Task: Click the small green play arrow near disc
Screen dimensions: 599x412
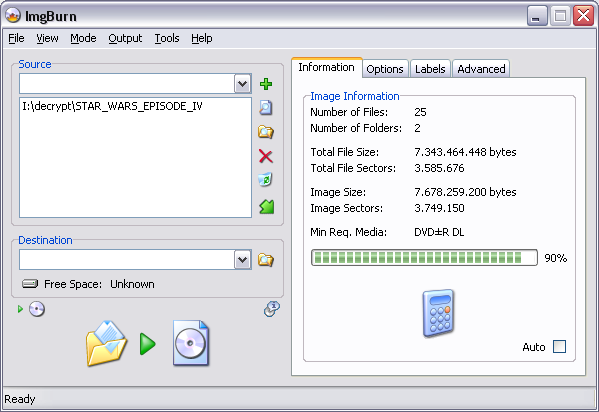Action: 20,309
